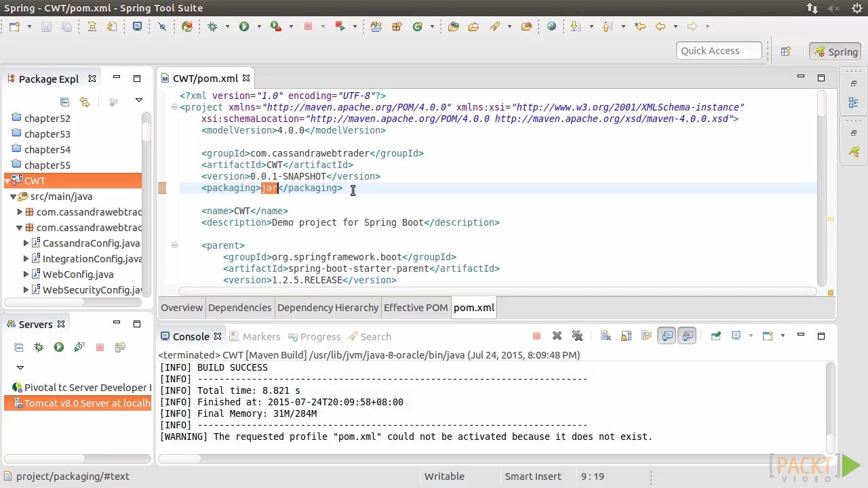This screenshot has width=868, height=488.
Task: Switch to the Spring perspective button
Action: (836, 52)
